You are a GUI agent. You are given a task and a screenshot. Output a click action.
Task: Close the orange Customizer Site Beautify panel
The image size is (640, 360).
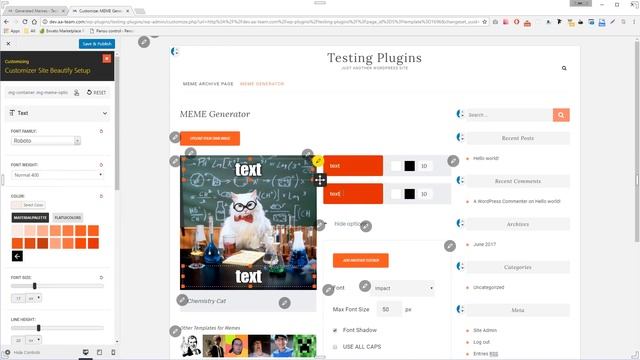(107, 59)
